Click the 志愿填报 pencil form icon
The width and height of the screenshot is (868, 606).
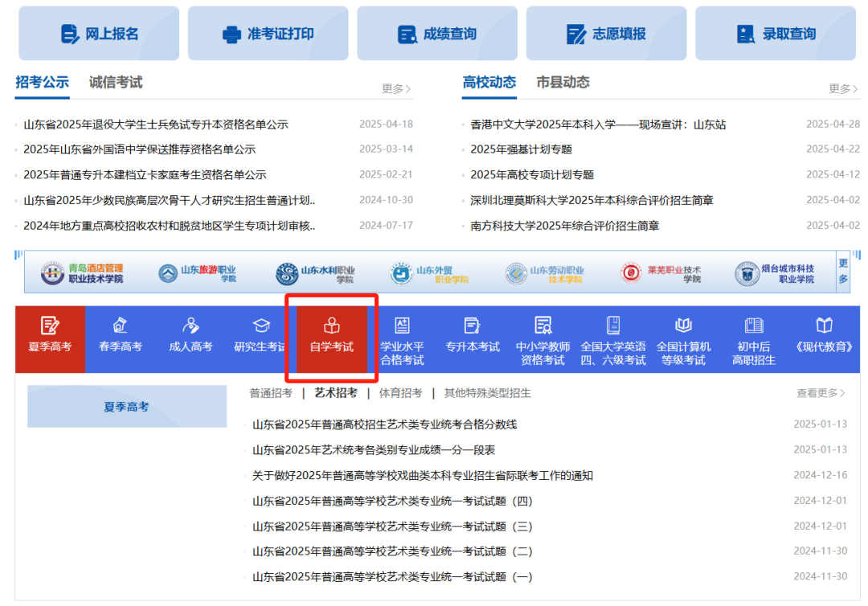[x=576, y=35]
